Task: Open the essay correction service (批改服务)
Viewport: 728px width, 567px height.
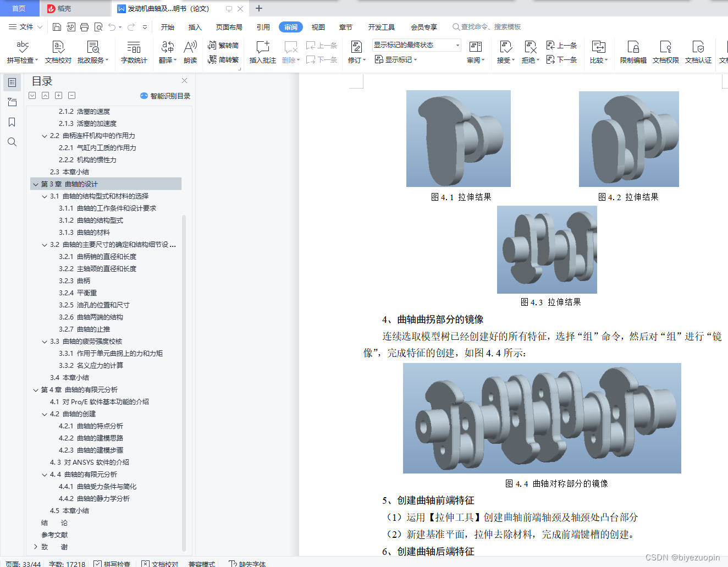Action: pos(93,52)
